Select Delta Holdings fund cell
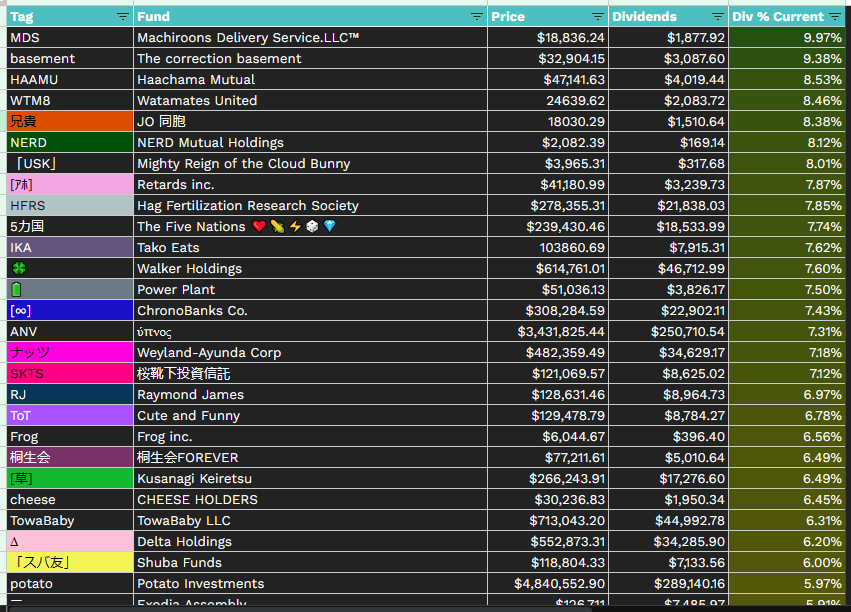Image resolution: width=851 pixels, height=612 pixels. click(310, 541)
